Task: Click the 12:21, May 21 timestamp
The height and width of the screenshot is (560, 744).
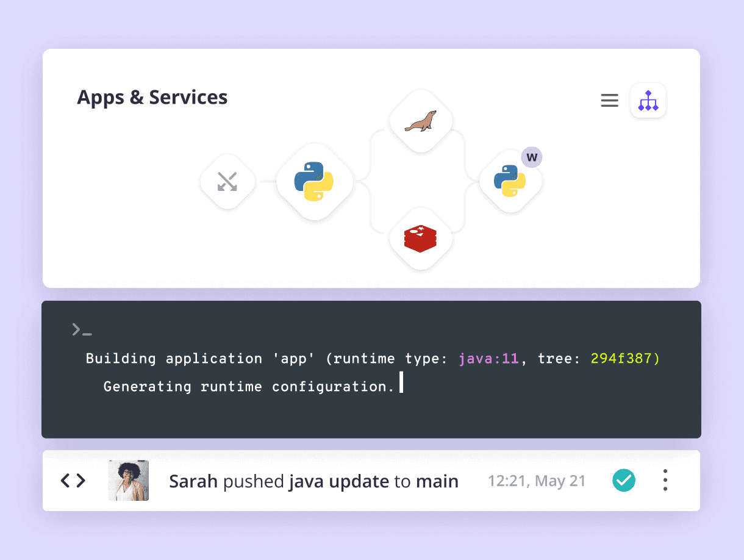Action: coord(537,481)
